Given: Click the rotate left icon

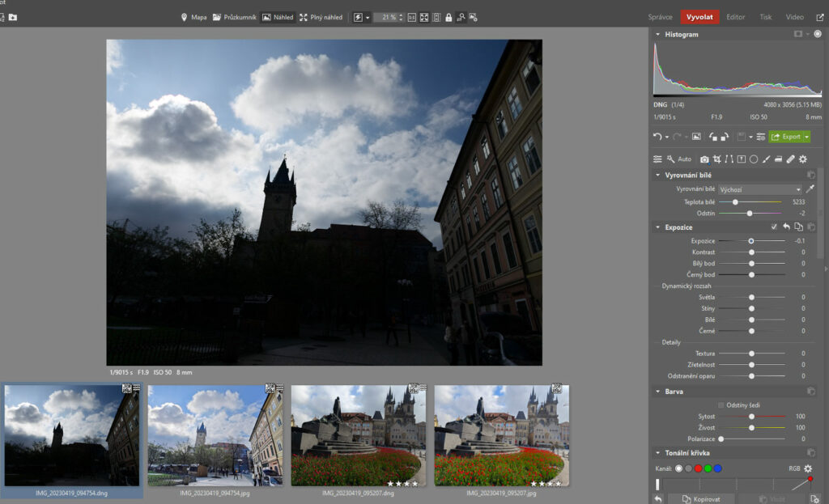Looking at the screenshot, I should click(x=713, y=137).
